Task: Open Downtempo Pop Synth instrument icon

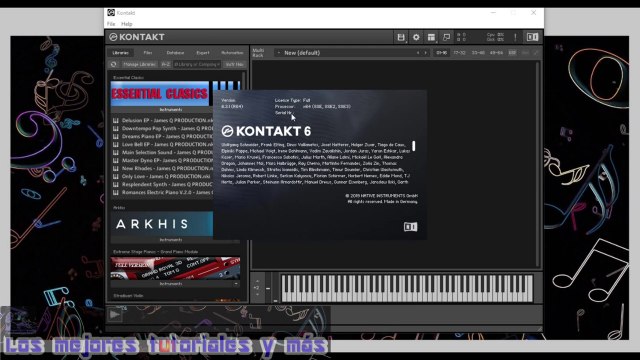Action: coord(116,128)
